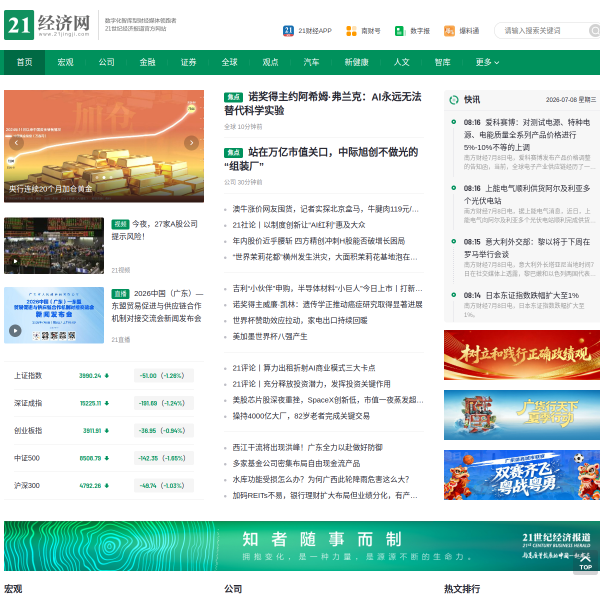This screenshot has height=600, width=600.
Task: Go to 首页 navigation tab
Action: point(24,62)
